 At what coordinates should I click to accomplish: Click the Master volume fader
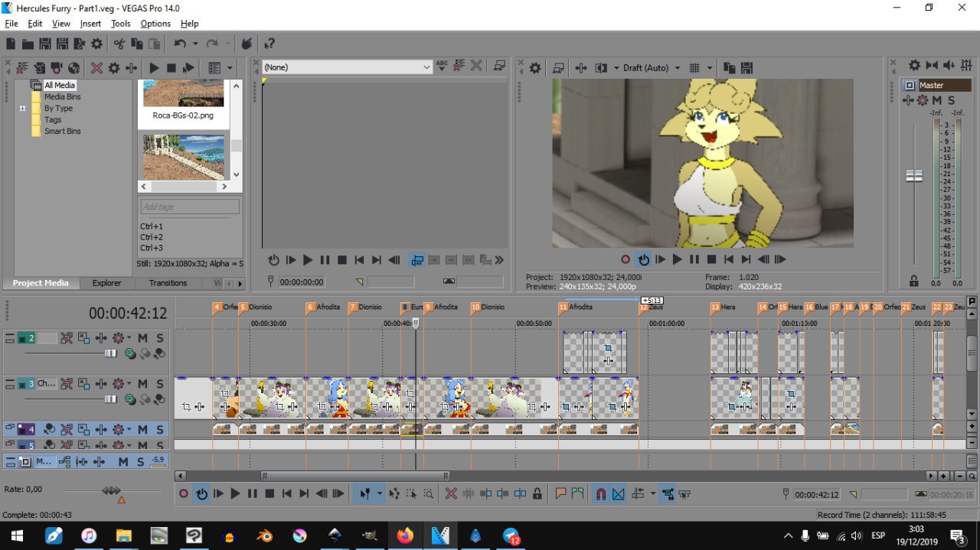click(914, 176)
